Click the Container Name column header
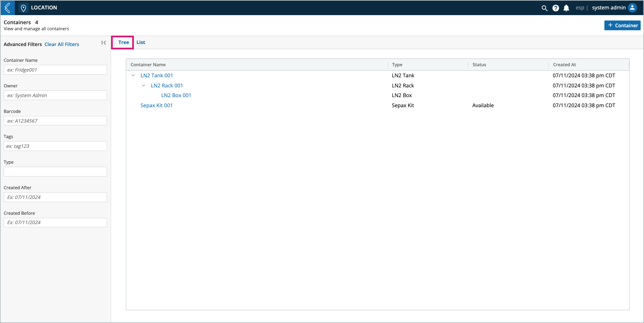 pyautogui.click(x=148, y=65)
